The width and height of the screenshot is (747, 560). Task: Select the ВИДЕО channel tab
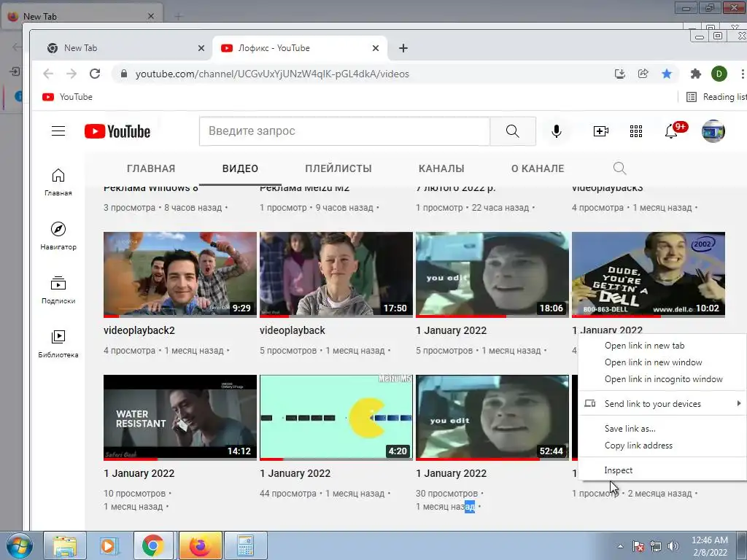[240, 168]
